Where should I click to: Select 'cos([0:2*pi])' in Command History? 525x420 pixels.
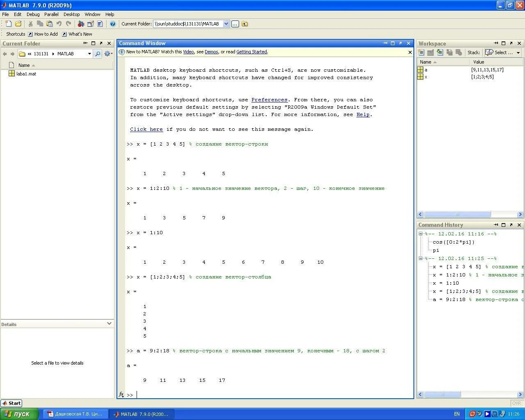point(454,242)
